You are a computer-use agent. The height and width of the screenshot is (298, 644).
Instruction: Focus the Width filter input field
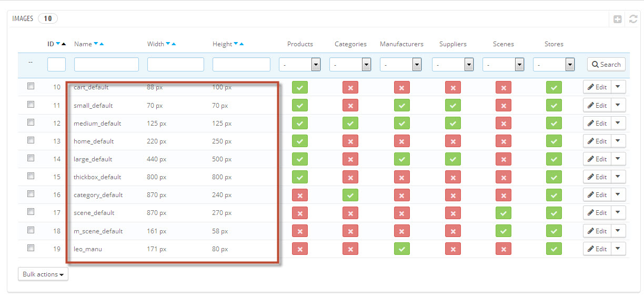click(176, 65)
